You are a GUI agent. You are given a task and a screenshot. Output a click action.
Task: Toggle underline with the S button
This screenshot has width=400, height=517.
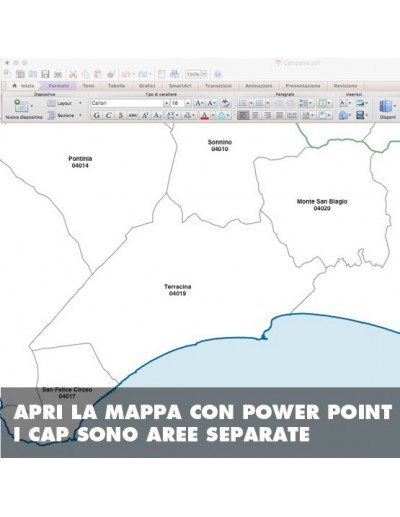click(121, 115)
